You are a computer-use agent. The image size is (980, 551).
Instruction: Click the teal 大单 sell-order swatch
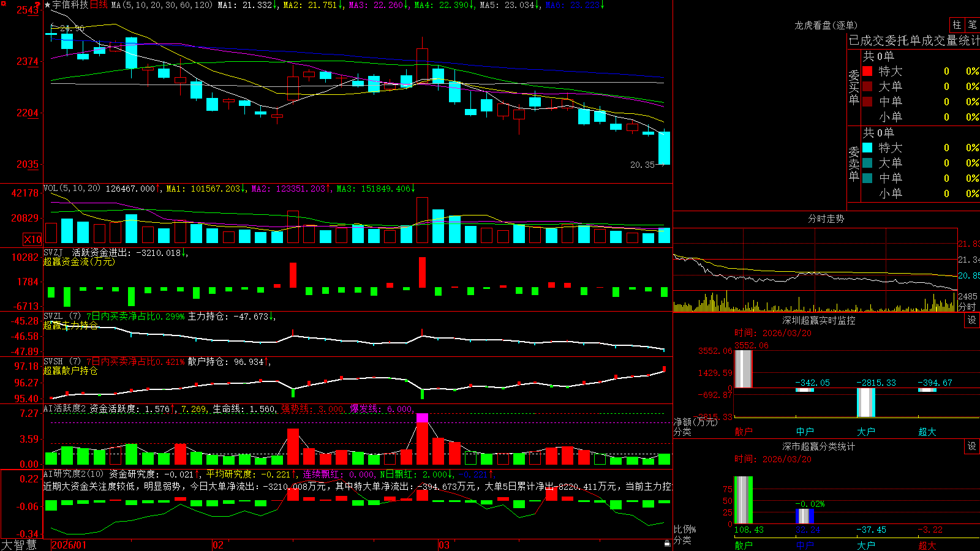click(x=867, y=163)
